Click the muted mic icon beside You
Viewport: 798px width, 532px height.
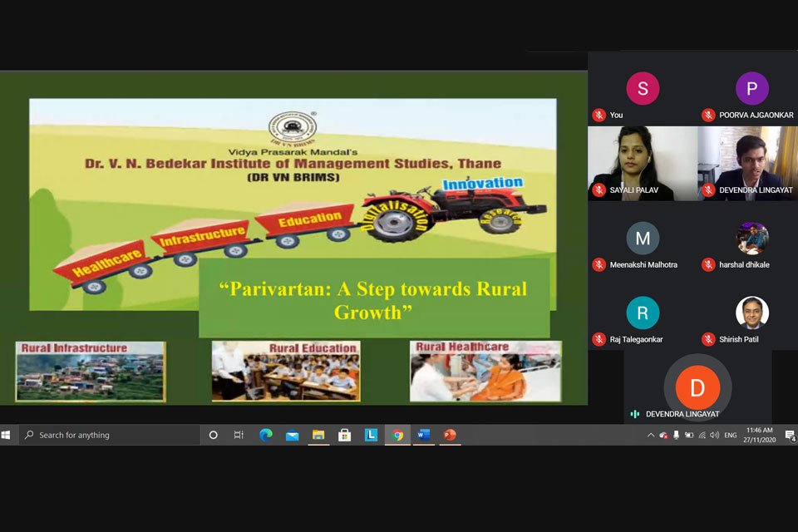coord(599,115)
